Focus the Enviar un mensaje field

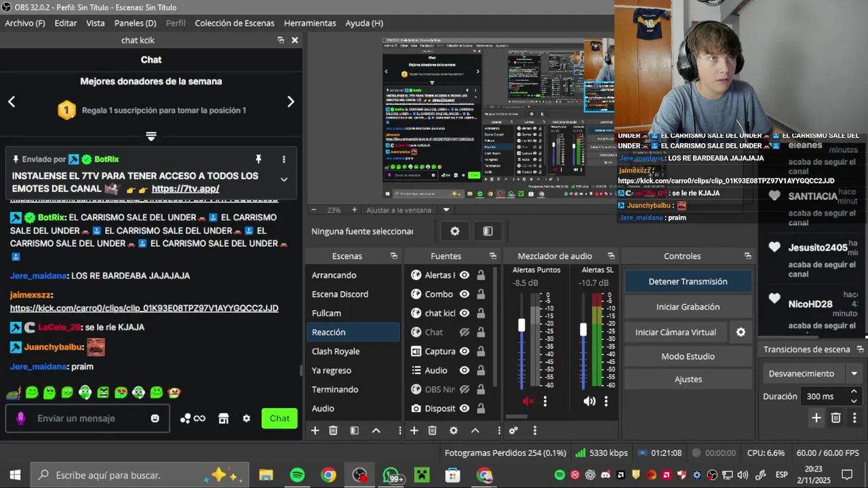click(x=87, y=418)
